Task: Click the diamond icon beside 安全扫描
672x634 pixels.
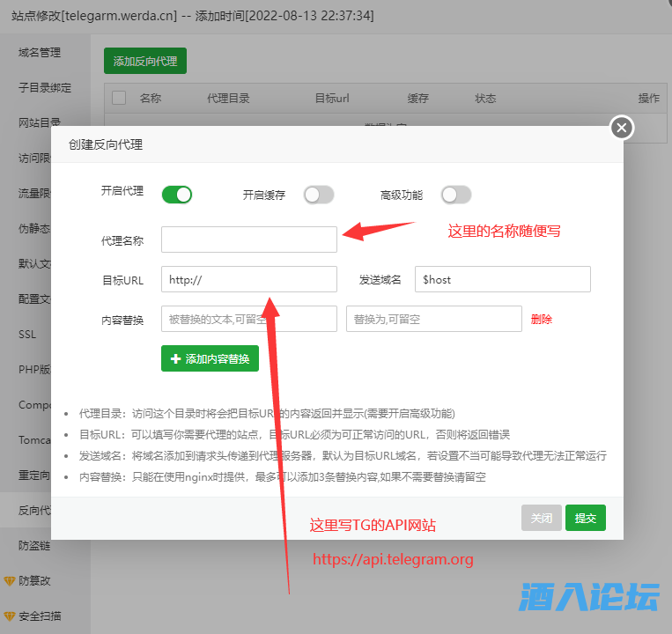Action: pyautogui.click(x=10, y=616)
